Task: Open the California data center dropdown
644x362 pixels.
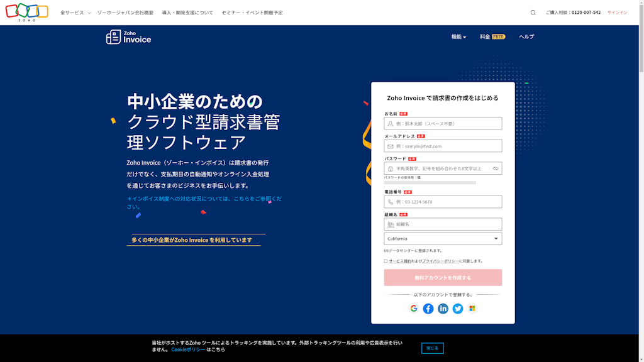Action: click(443, 238)
